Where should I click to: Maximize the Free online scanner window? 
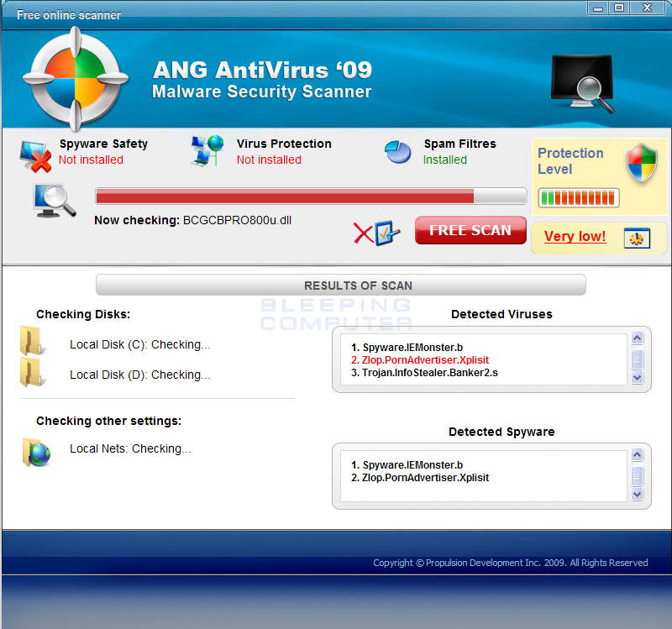tap(619, 8)
